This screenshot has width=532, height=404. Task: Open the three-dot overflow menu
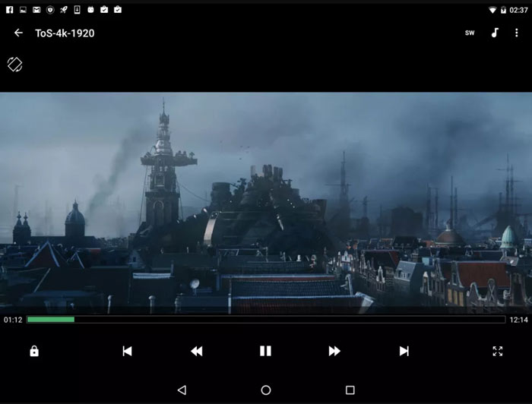pos(516,33)
